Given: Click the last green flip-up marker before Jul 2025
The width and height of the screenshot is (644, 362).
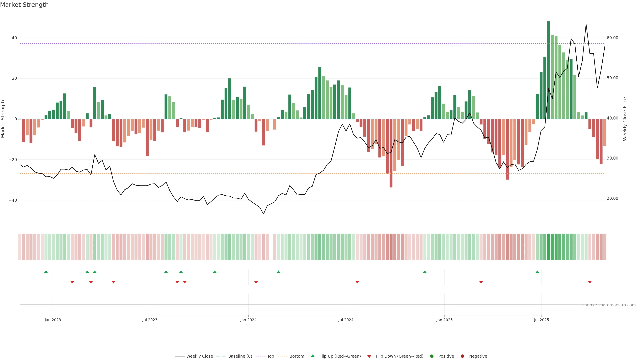Looking at the screenshot, I should tap(537, 272).
